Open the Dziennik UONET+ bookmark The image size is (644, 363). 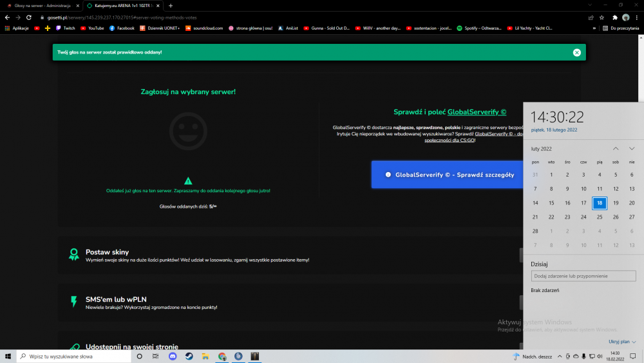tap(159, 28)
